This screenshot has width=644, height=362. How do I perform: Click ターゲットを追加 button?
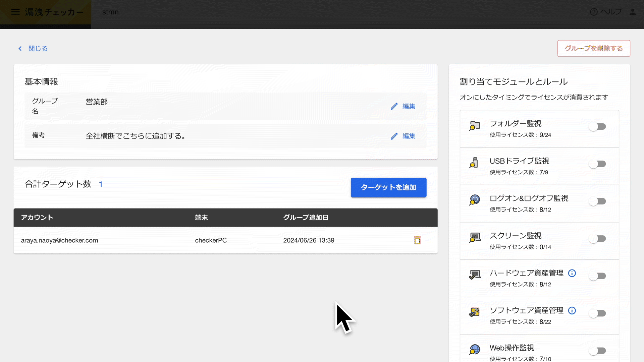(388, 187)
